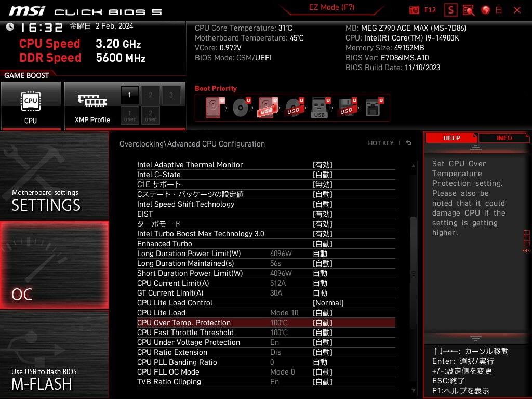Go back with the return arrow icon

409,143
